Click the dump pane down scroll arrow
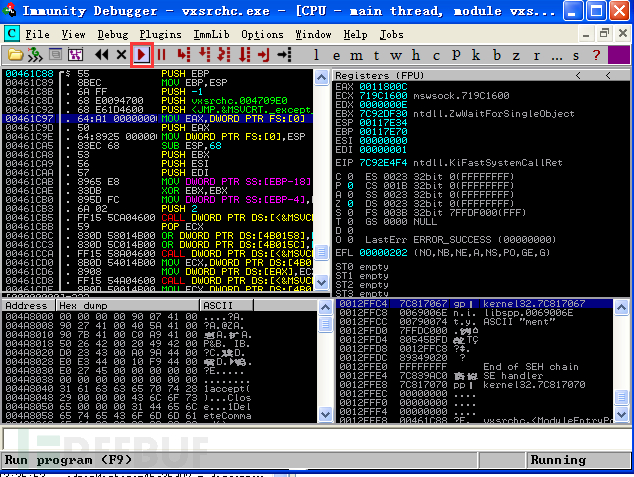Image resolution: width=634 pixels, height=477 pixels. [x=325, y=414]
